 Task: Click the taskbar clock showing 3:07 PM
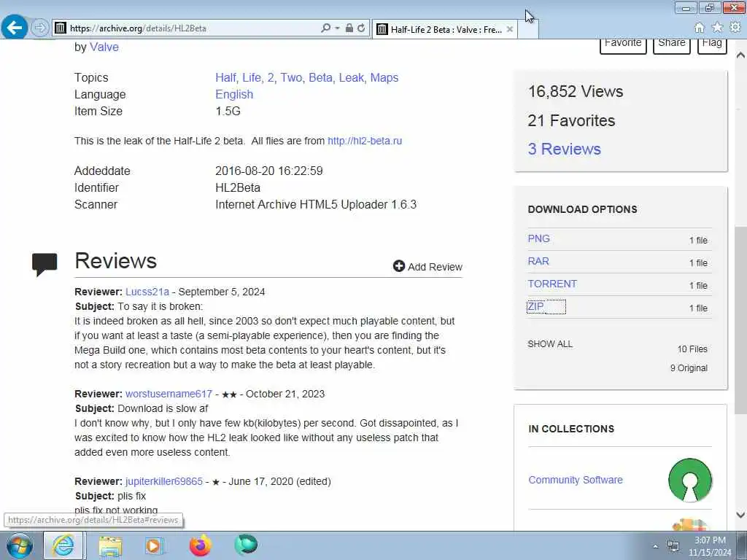click(710, 546)
